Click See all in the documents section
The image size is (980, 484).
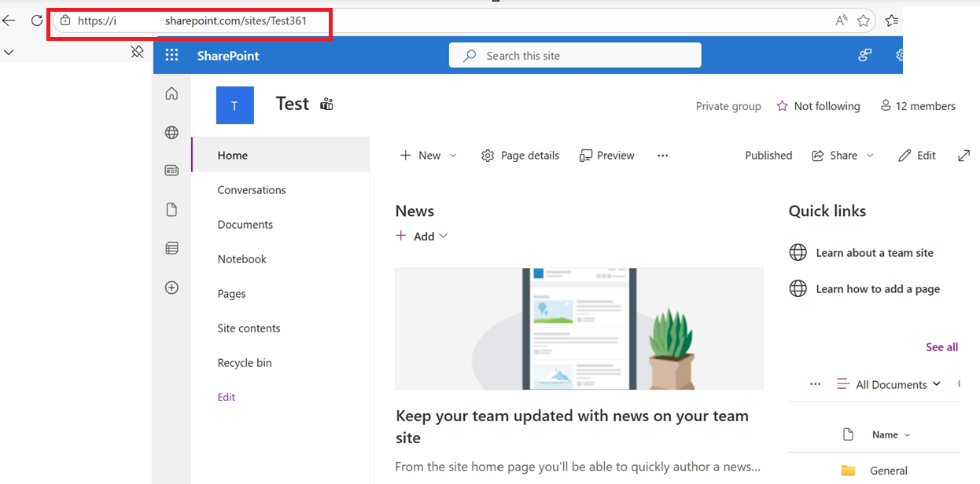(x=941, y=347)
